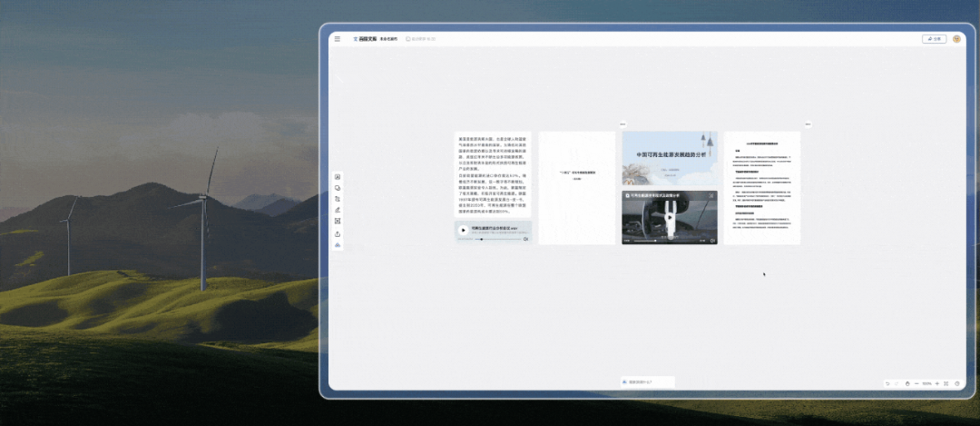Image resolution: width=980 pixels, height=426 pixels.
Task: Select the insert image tool in left toolbar
Action: [338, 177]
